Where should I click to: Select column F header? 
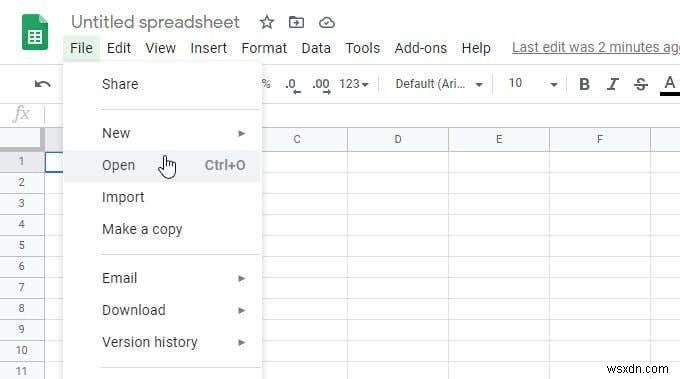point(600,139)
